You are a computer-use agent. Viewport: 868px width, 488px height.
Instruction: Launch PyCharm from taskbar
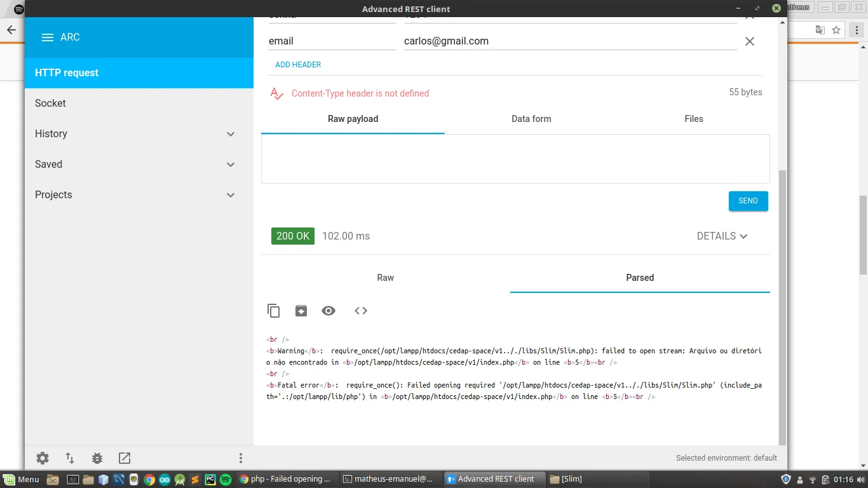pyautogui.click(x=210, y=480)
